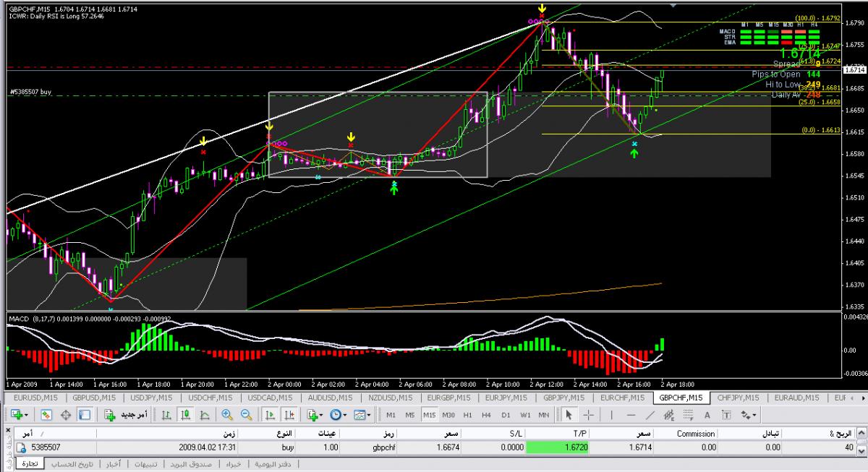Enable the chart shift toggle
The width and height of the screenshot is (868, 472).
(x=289, y=415)
